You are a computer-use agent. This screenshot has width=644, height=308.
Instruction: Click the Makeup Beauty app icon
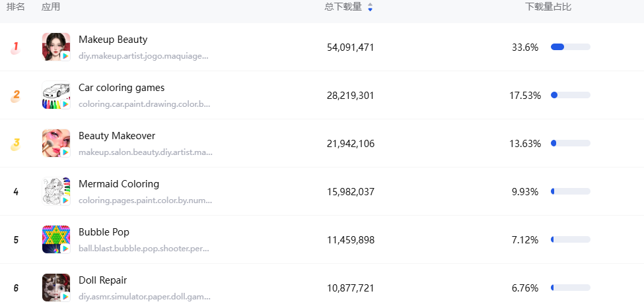pos(55,47)
